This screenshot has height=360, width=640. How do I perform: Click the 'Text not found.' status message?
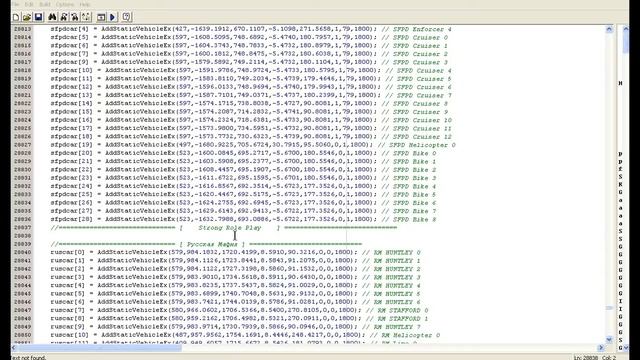click(28, 358)
